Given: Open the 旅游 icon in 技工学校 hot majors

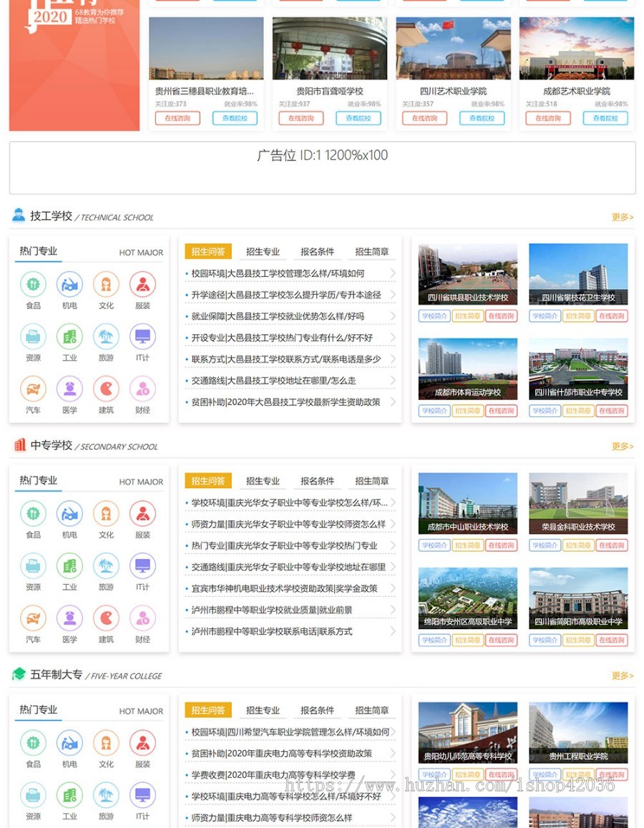Looking at the screenshot, I should [x=106, y=337].
